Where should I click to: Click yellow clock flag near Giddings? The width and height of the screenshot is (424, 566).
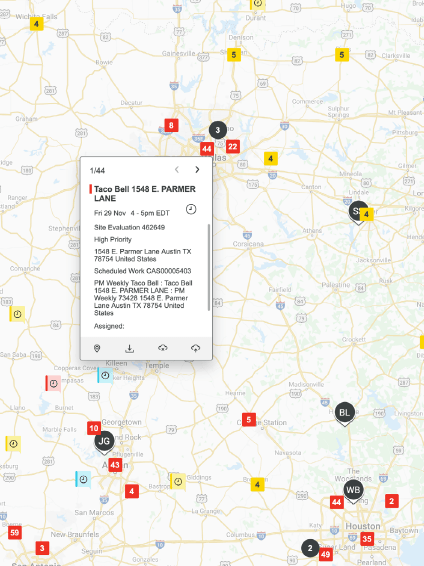point(178,482)
